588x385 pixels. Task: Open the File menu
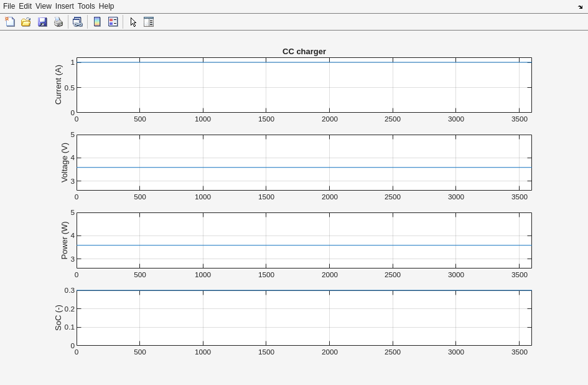click(9, 6)
